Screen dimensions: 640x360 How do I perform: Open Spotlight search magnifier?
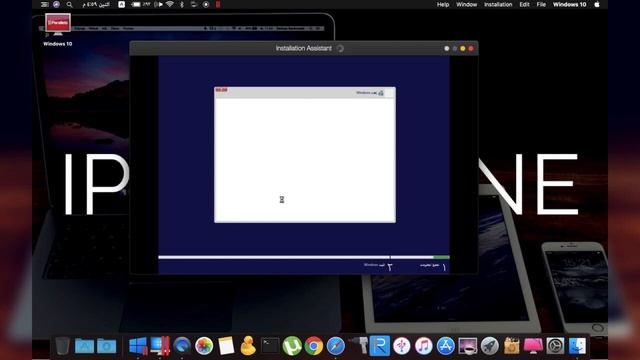pos(69,4)
